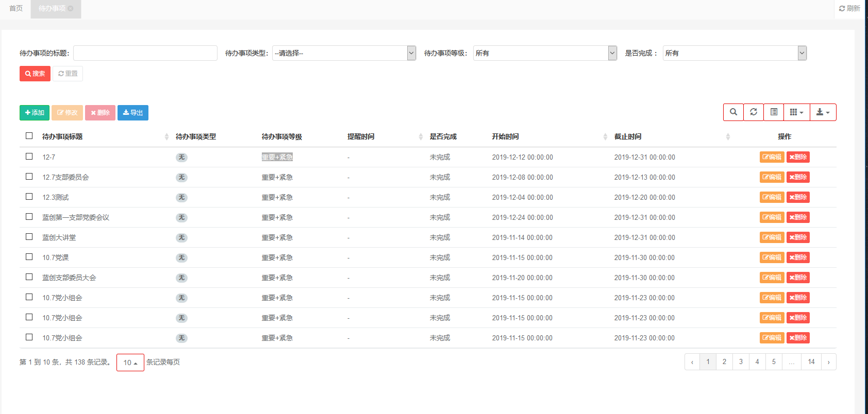The image size is (868, 414).
Task: Click 删除 for row 12-7
Action: click(x=798, y=157)
